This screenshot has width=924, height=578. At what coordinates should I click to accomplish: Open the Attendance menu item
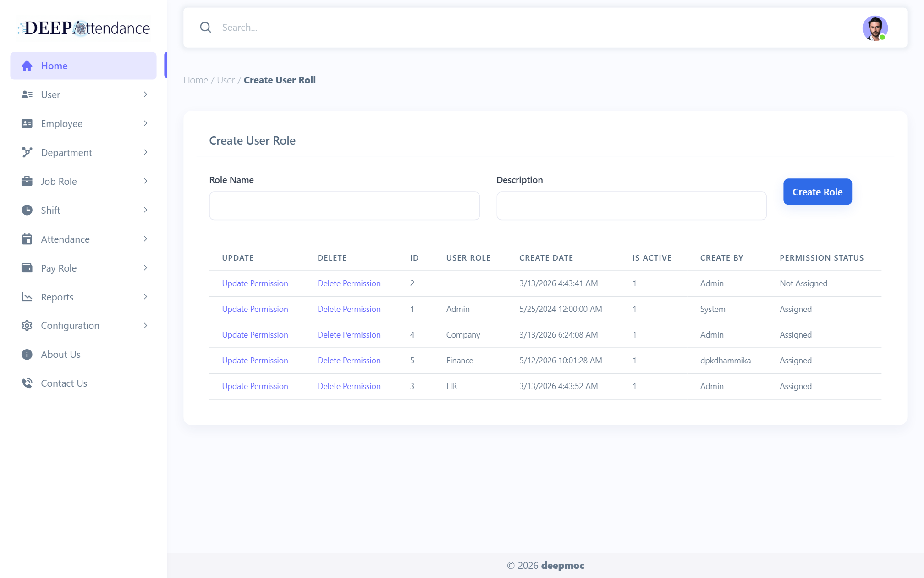point(83,239)
